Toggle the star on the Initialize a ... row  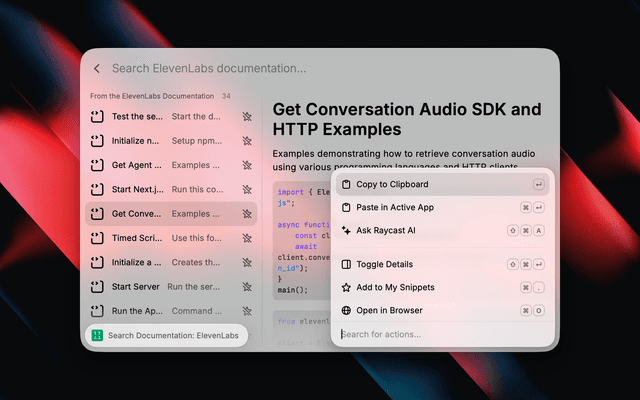coord(247,262)
